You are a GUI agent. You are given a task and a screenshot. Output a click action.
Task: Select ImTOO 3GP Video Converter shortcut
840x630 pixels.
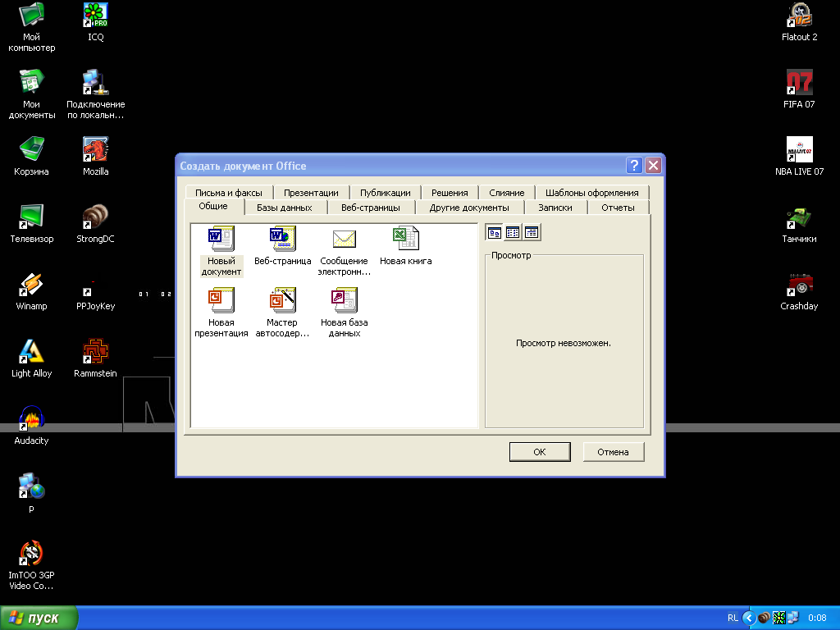point(32,566)
